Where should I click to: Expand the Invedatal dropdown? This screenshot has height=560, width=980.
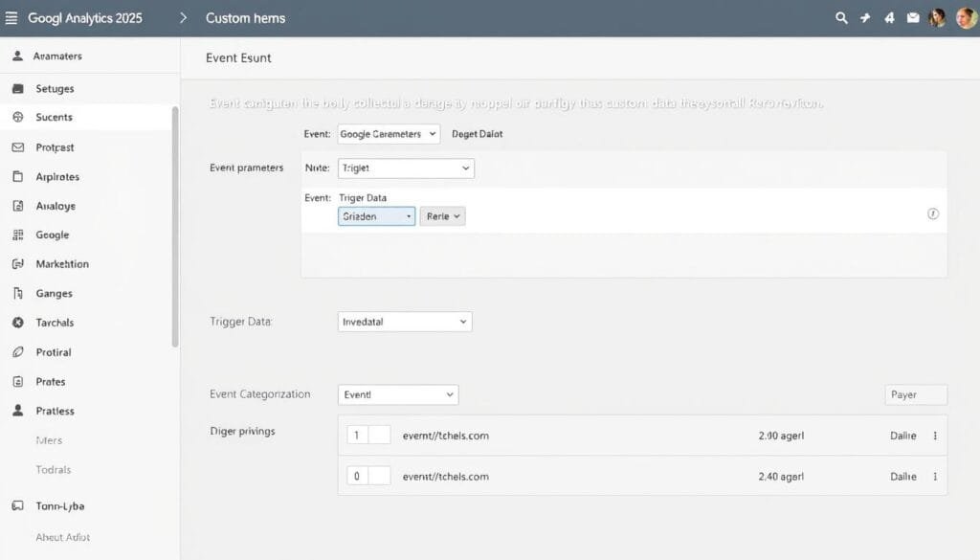point(405,323)
